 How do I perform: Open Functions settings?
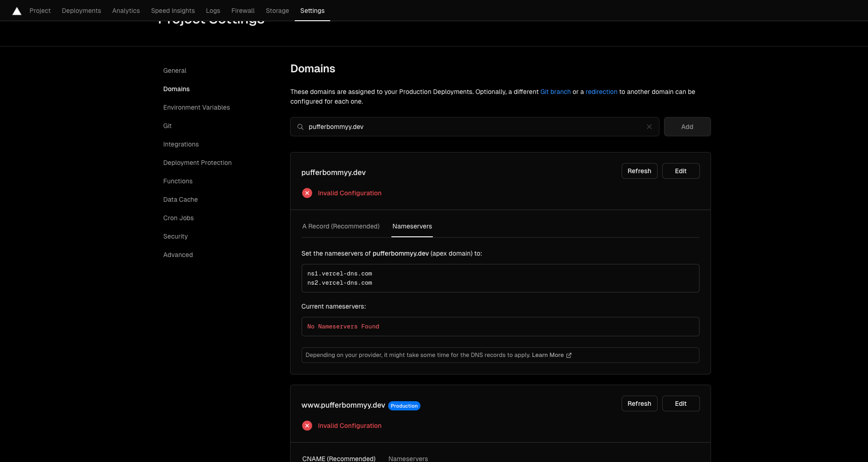pyautogui.click(x=178, y=181)
